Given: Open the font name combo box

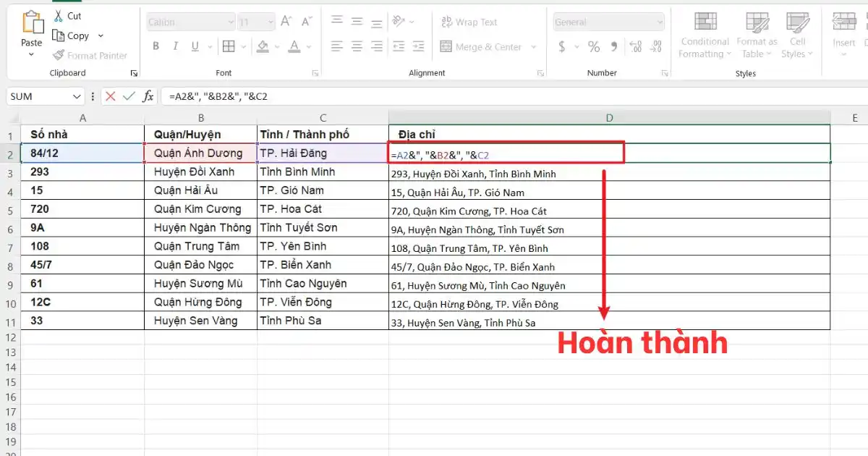Looking at the screenshot, I should point(191,22).
